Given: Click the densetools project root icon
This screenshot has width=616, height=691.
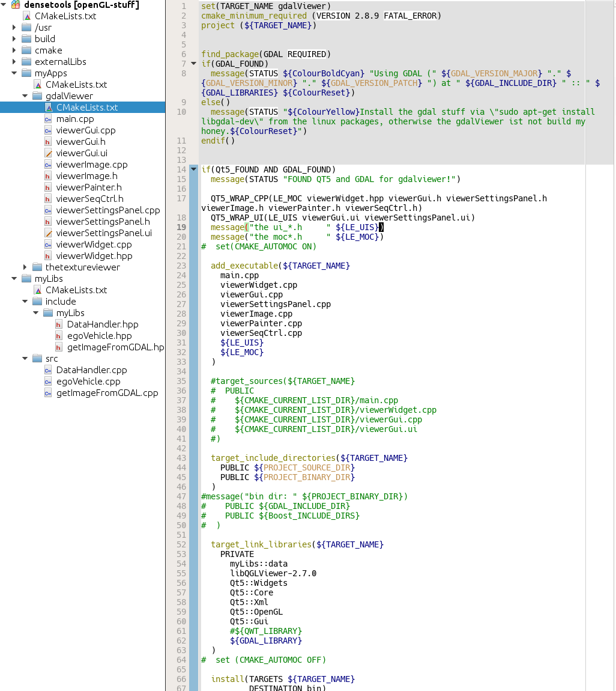Looking at the screenshot, I should point(16,5).
